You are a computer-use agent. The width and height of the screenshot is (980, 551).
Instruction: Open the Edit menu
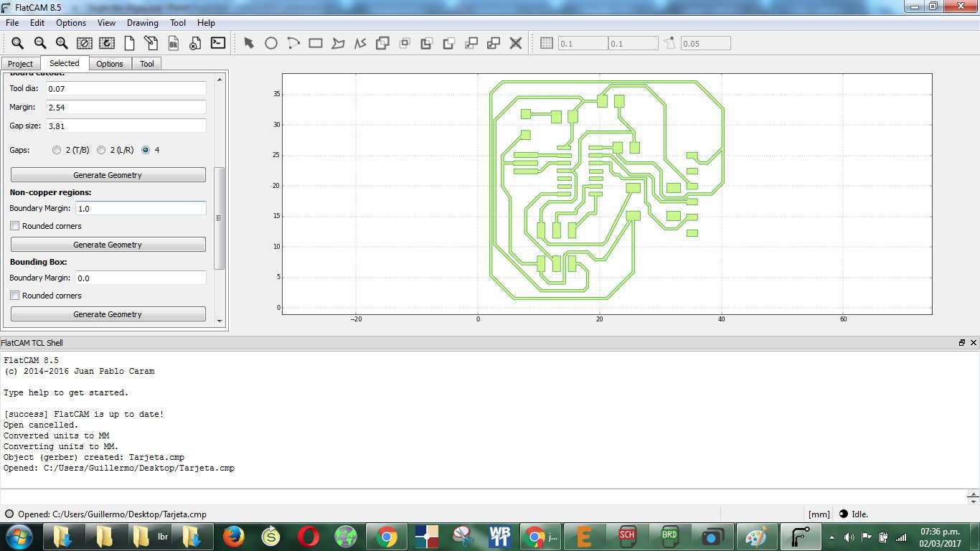click(37, 23)
